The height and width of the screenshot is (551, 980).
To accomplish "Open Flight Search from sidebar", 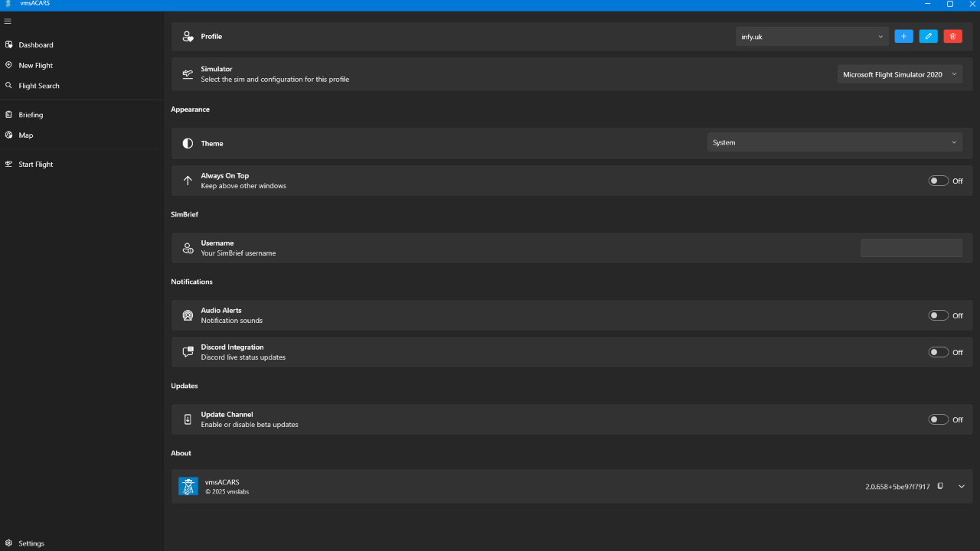I will [x=38, y=86].
